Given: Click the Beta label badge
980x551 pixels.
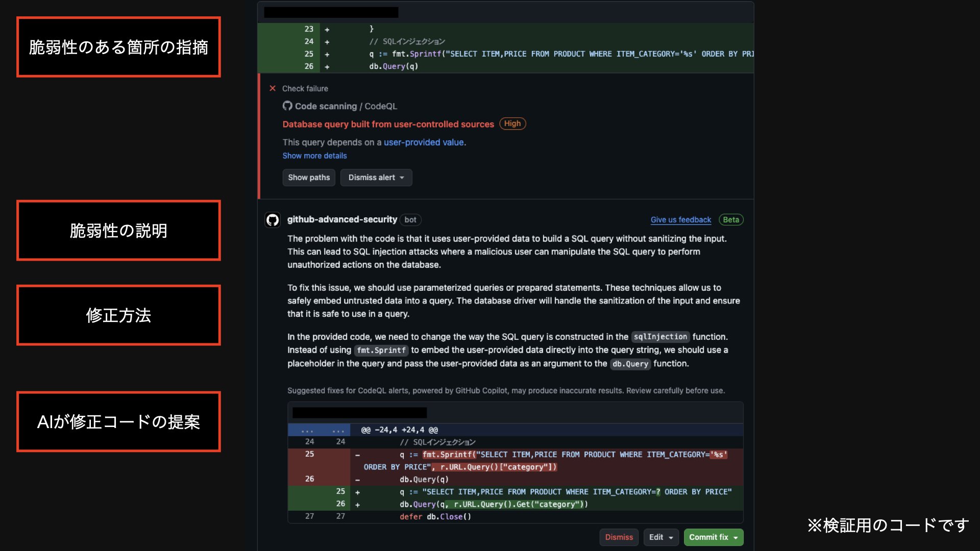Looking at the screenshot, I should (x=730, y=220).
